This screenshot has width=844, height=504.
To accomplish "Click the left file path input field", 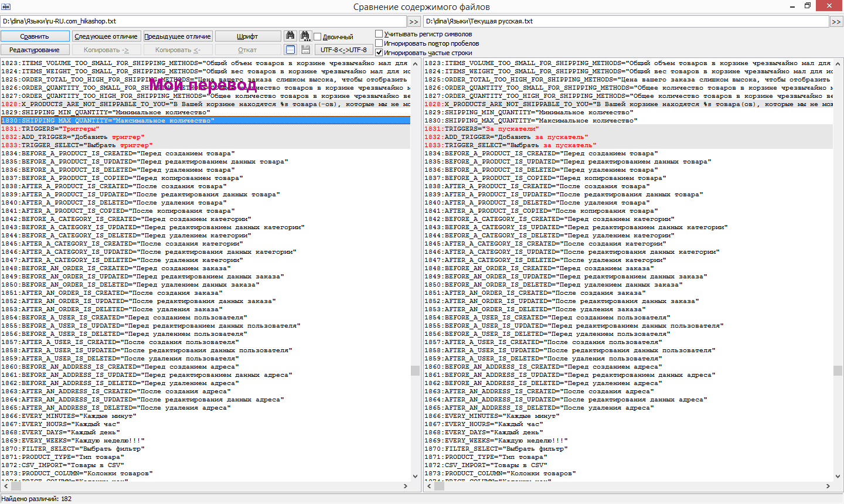I will [x=203, y=21].
